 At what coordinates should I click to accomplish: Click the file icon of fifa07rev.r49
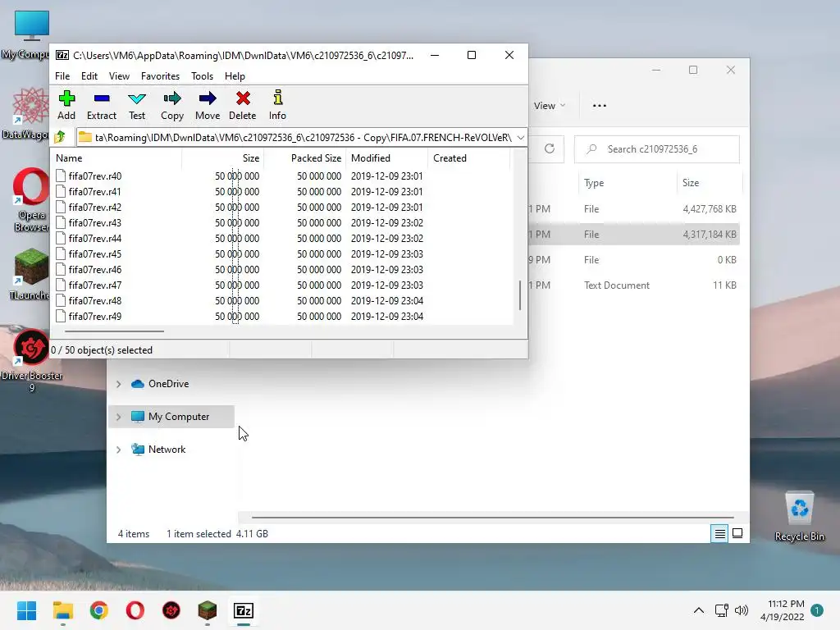pos(61,316)
